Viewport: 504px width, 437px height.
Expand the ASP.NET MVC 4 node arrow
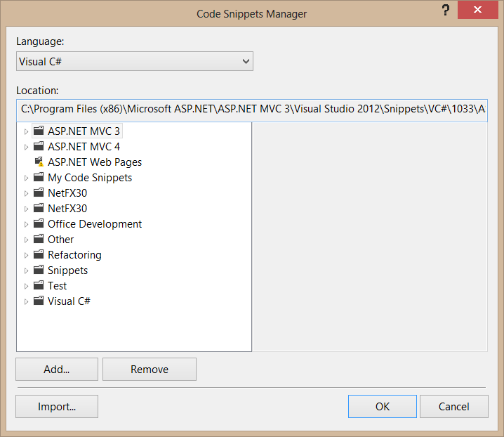[x=27, y=147]
